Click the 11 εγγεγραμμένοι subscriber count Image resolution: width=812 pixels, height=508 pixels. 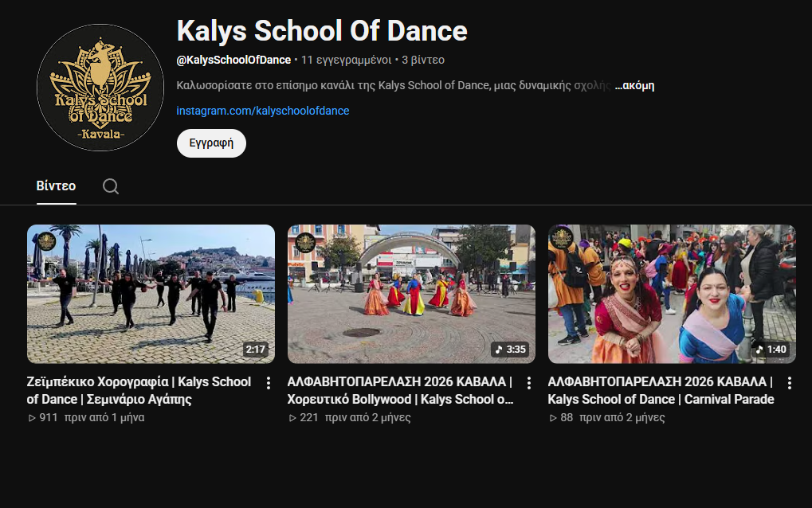coord(347,60)
